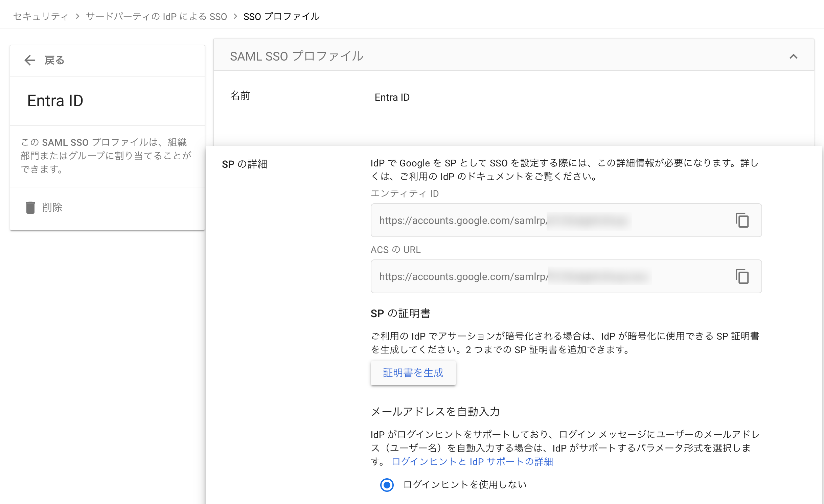Copy the ACS の URL value
Screen dimensions: 824x504
pyautogui.click(x=743, y=277)
